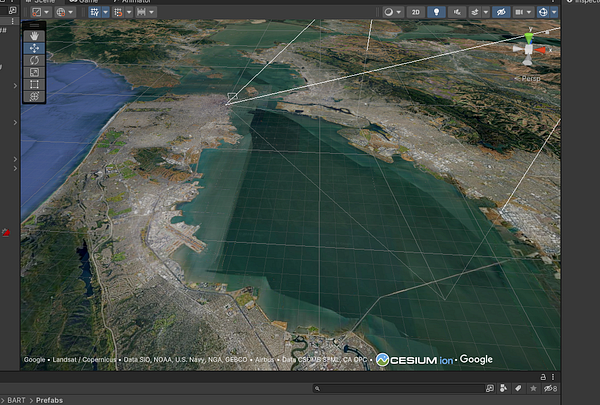The width and height of the screenshot is (600, 405).
Task: Choose the Scale tool
Action: (x=34, y=72)
